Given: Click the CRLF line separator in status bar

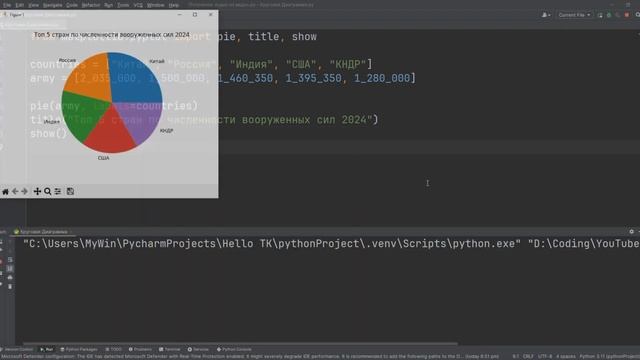Looking at the screenshot, I should coord(528,356).
